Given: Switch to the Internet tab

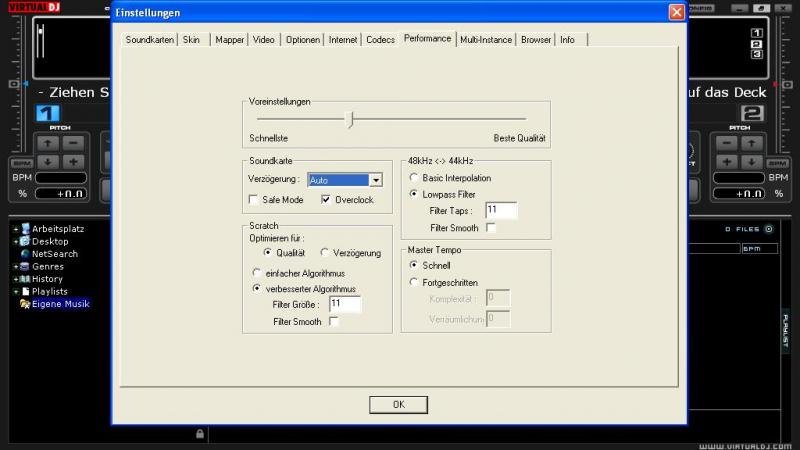Looking at the screenshot, I should (x=343, y=40).
